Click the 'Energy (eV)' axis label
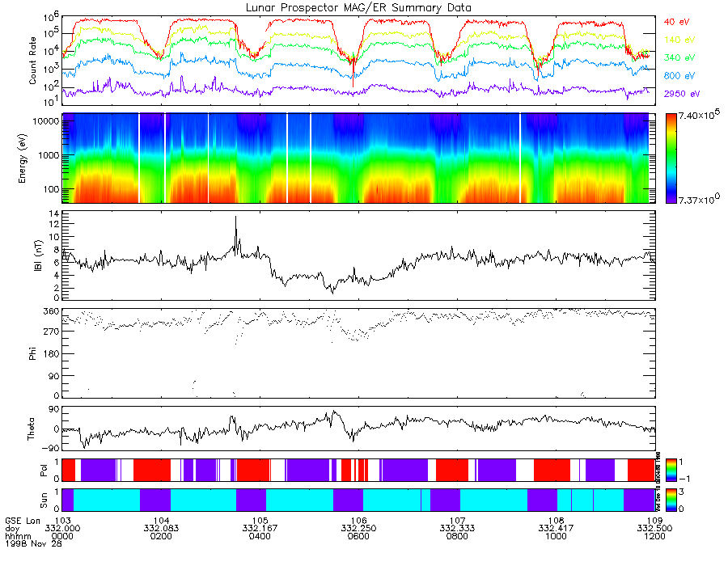 coord(23,158)
